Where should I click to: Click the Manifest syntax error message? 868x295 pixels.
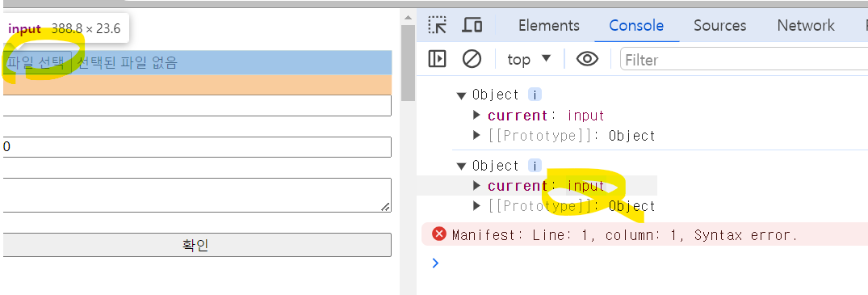(625, 235)
